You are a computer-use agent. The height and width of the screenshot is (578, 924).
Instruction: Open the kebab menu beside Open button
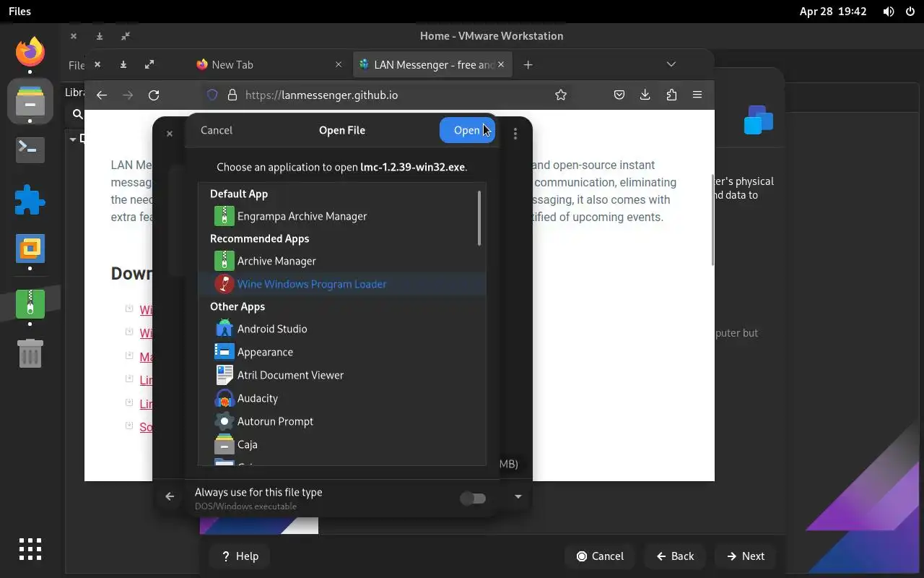coord(515,134)
